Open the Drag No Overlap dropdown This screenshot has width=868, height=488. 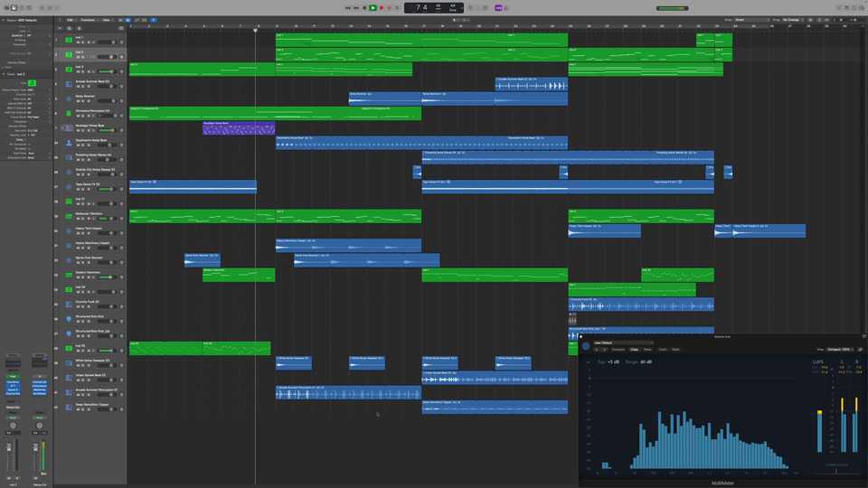coord(793,19)
